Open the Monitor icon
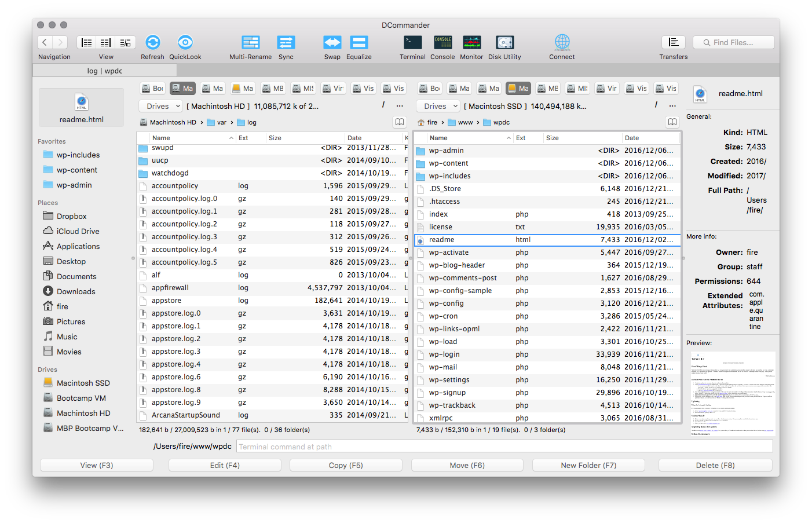This screenshot has height=523, width=812. 471,42
